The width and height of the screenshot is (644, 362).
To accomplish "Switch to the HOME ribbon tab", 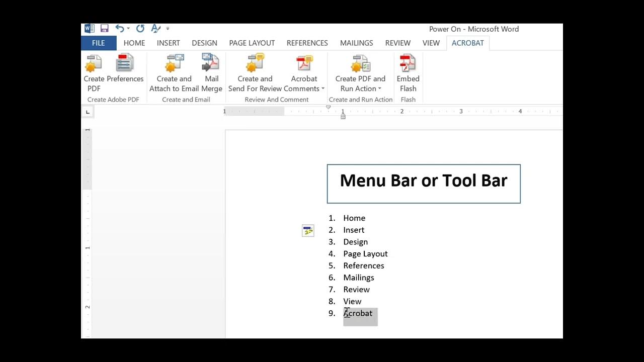I will point(134,43).
